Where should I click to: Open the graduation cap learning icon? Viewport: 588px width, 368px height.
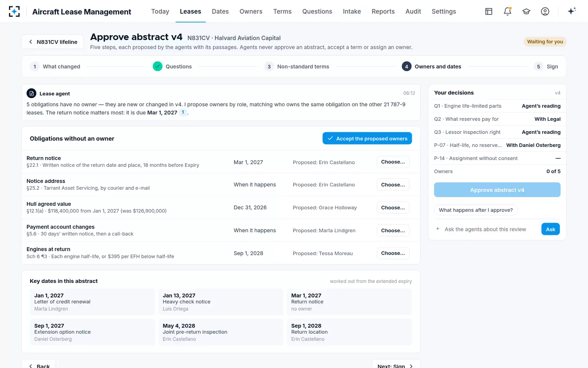point(526,11)
